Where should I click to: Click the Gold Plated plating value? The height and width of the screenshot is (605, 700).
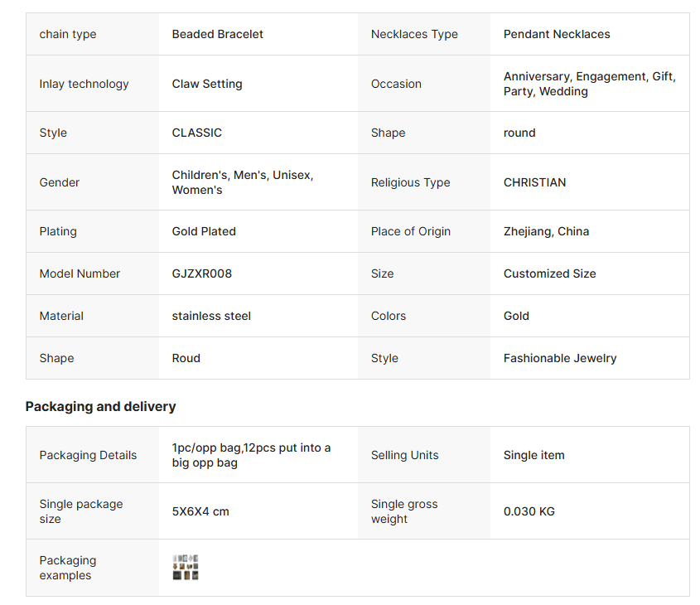[x=204, y=231]
